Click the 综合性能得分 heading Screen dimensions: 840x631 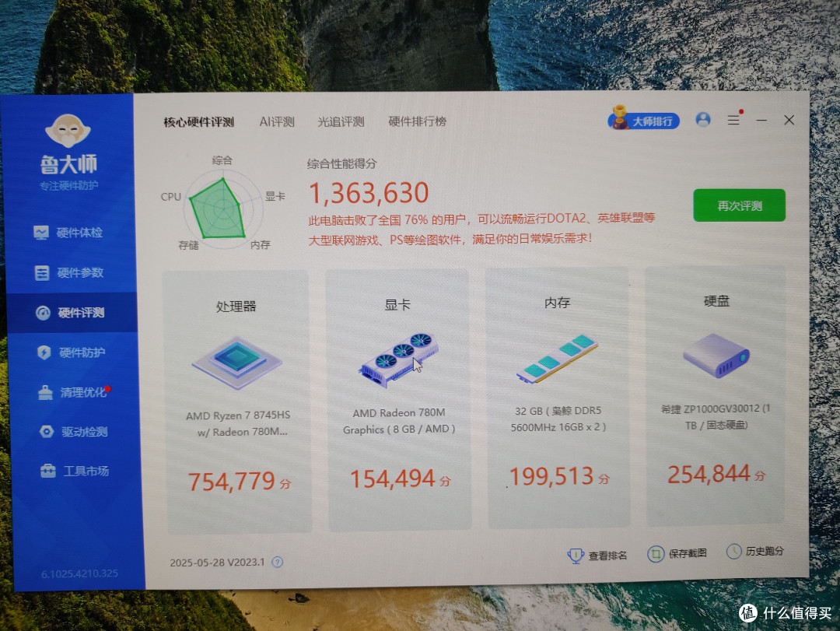[x=341, y=163]
